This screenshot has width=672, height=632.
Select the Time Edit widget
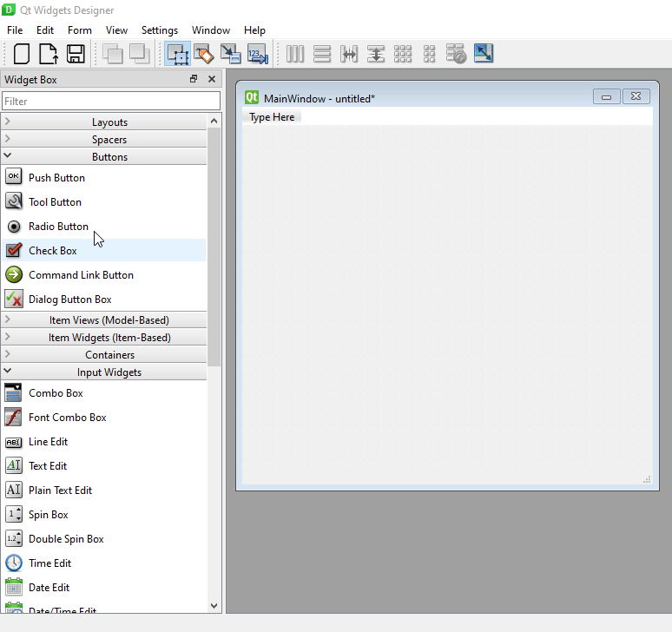pos(104,563)
